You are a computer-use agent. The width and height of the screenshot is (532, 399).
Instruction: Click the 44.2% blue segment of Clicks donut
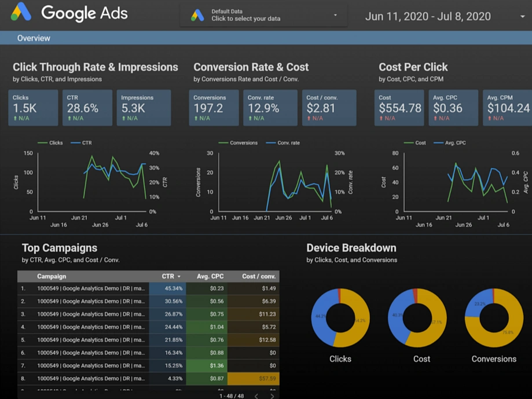click(320, 316)
